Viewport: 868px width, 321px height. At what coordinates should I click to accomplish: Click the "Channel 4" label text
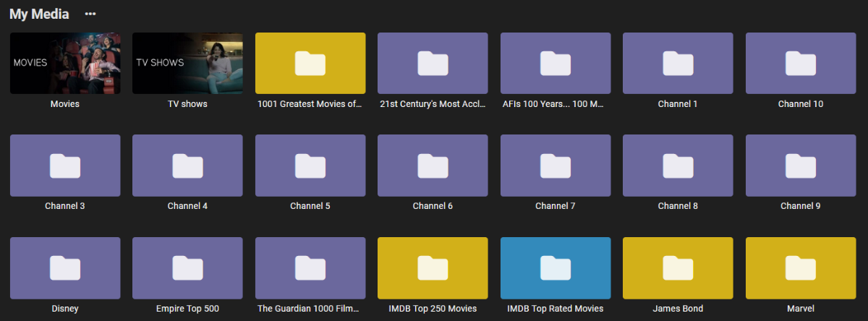[x=187, y=206]
